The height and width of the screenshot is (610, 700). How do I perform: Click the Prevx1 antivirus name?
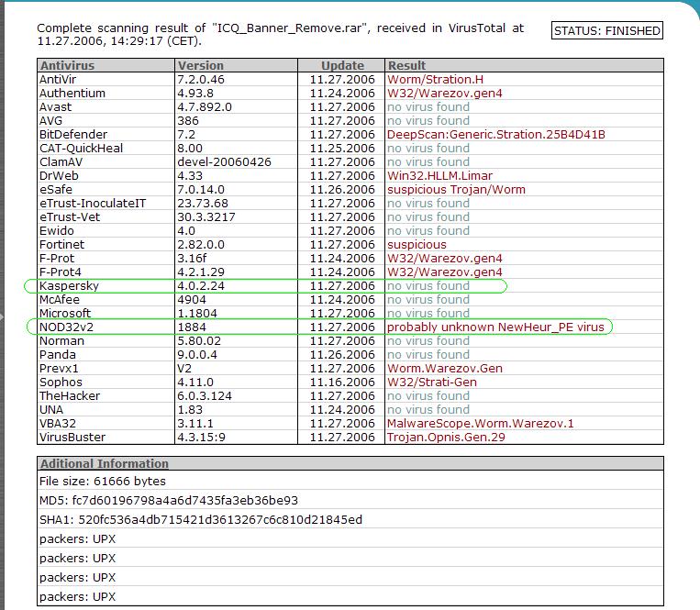[59, 369]
